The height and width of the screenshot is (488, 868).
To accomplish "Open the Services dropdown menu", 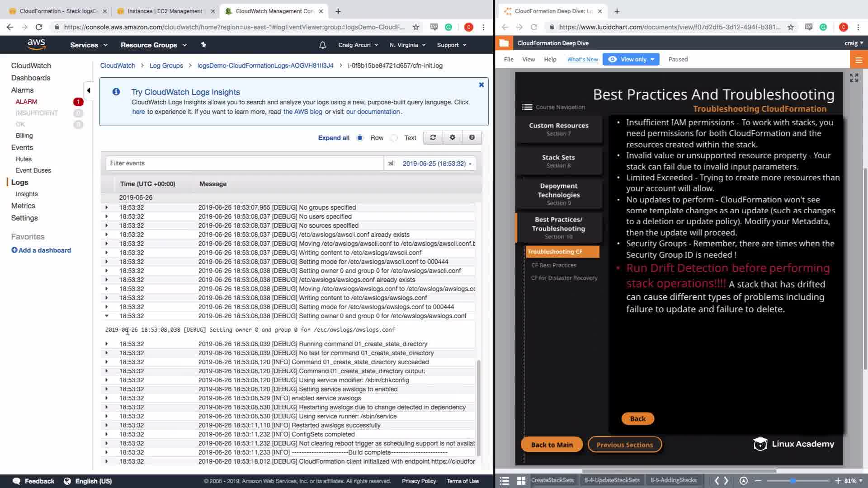I will (x=89, y=45).
